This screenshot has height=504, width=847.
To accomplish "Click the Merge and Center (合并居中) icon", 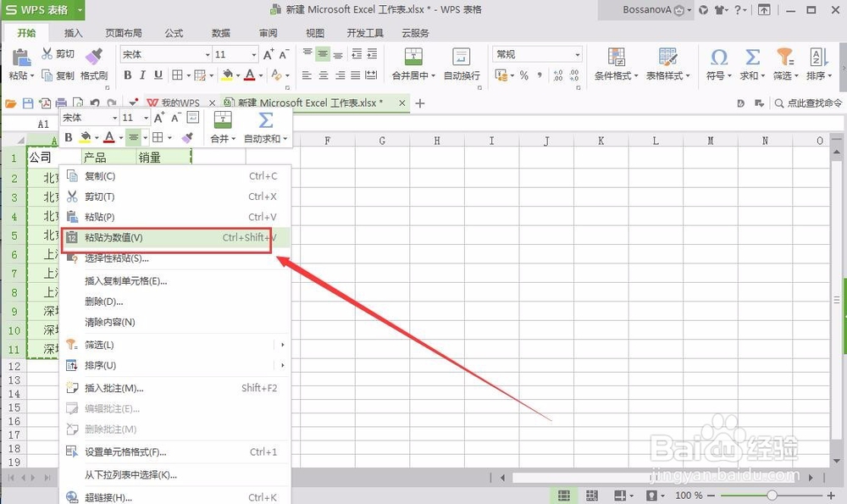I will pos(412,58).
